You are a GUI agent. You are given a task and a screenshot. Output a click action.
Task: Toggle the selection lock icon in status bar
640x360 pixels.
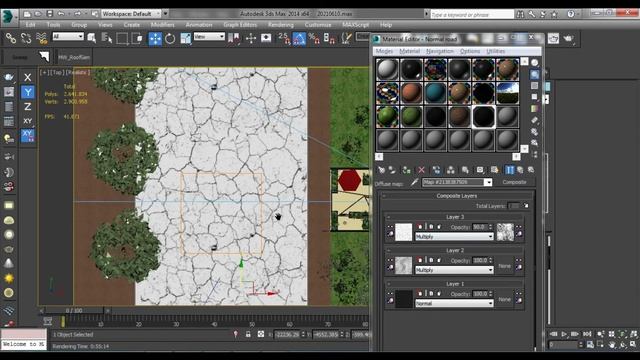click(x=248, y=334)
